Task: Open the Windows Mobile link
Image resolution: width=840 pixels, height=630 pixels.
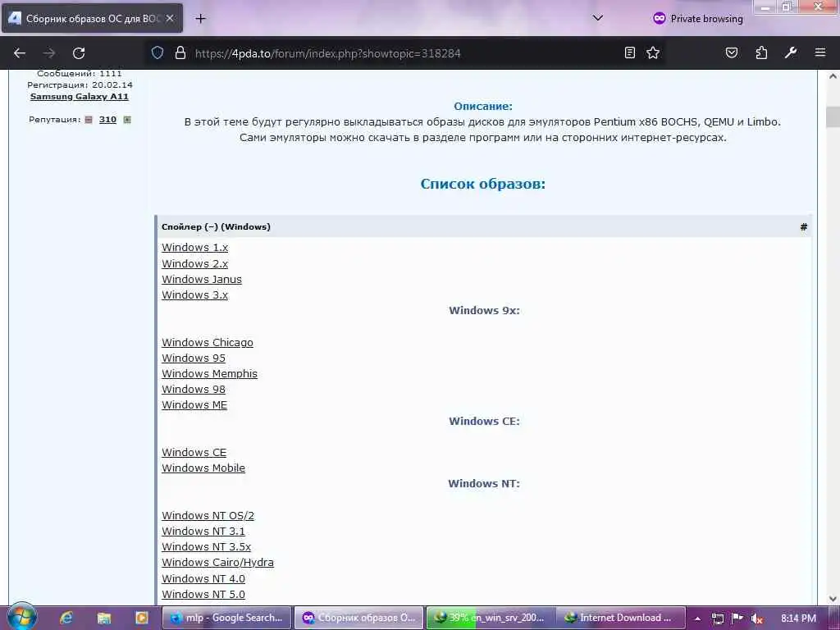Action: pyautogui.click(x=203, y=468)
